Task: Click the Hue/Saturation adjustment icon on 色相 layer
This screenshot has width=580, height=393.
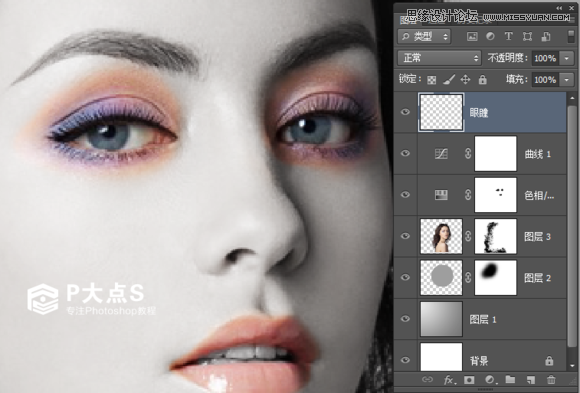Action: [441, 195]
